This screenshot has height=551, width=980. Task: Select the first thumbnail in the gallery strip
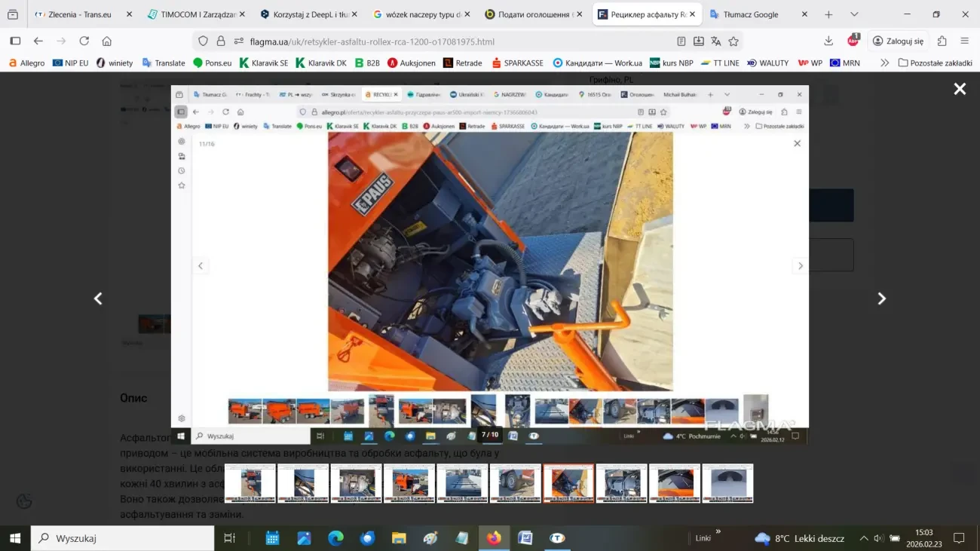click(250, 483)
